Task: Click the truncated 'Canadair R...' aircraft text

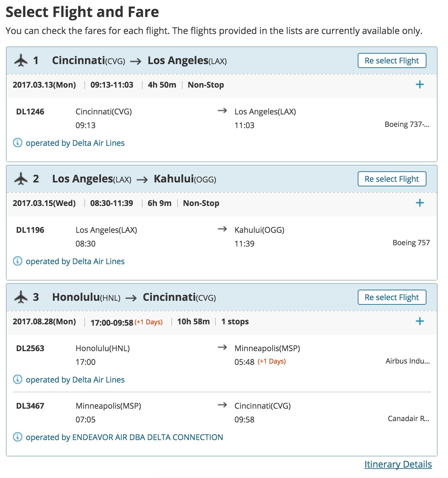Action: [x=408, y=418]
